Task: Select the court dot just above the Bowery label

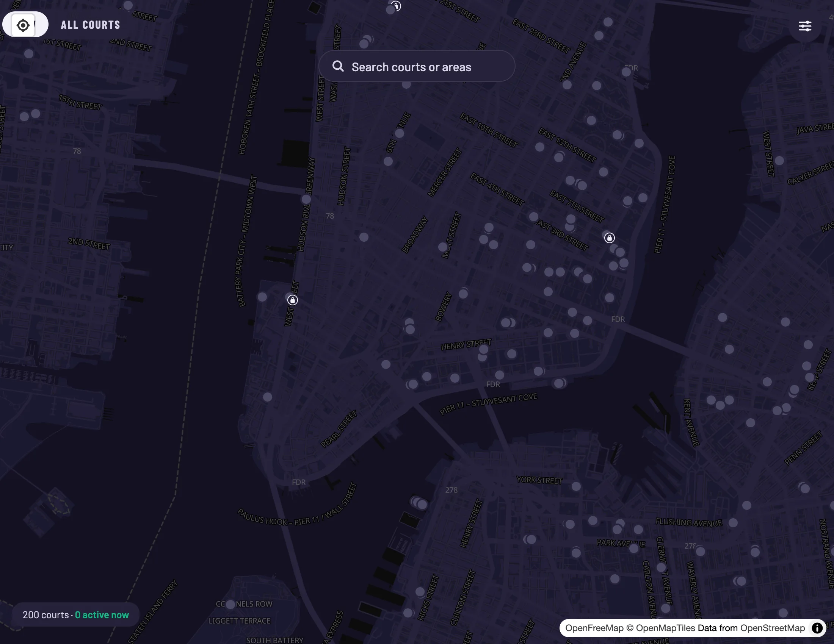Action: (463, 294)
